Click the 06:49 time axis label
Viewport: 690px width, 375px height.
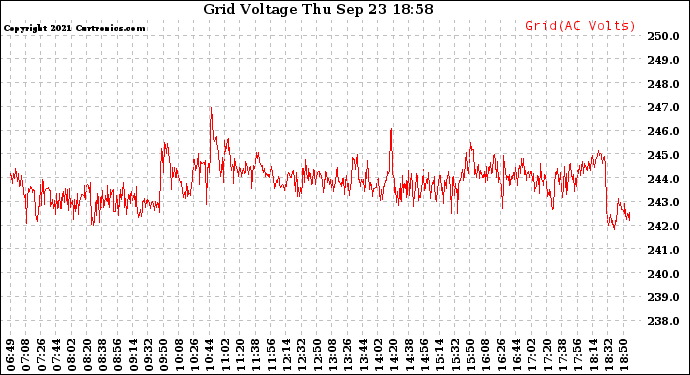(10, 355)
